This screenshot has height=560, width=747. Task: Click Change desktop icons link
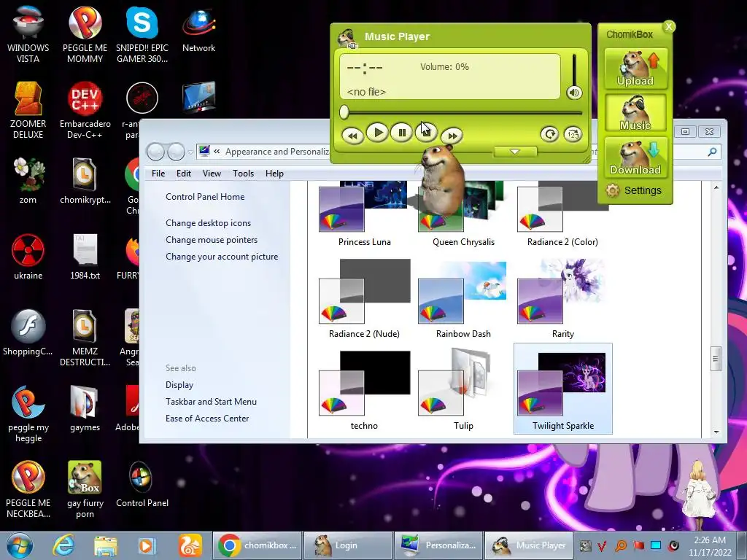pyautogui.click(x=208, y=223)
